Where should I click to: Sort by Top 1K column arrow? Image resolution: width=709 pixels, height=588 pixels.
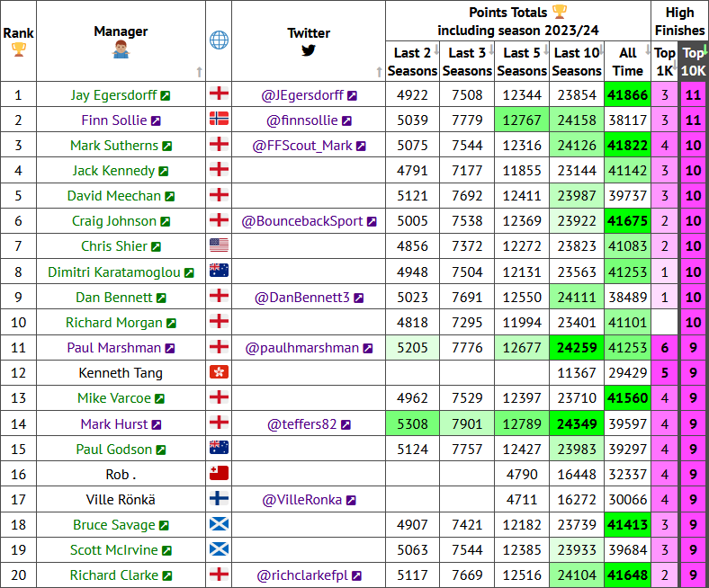(675, 67)
